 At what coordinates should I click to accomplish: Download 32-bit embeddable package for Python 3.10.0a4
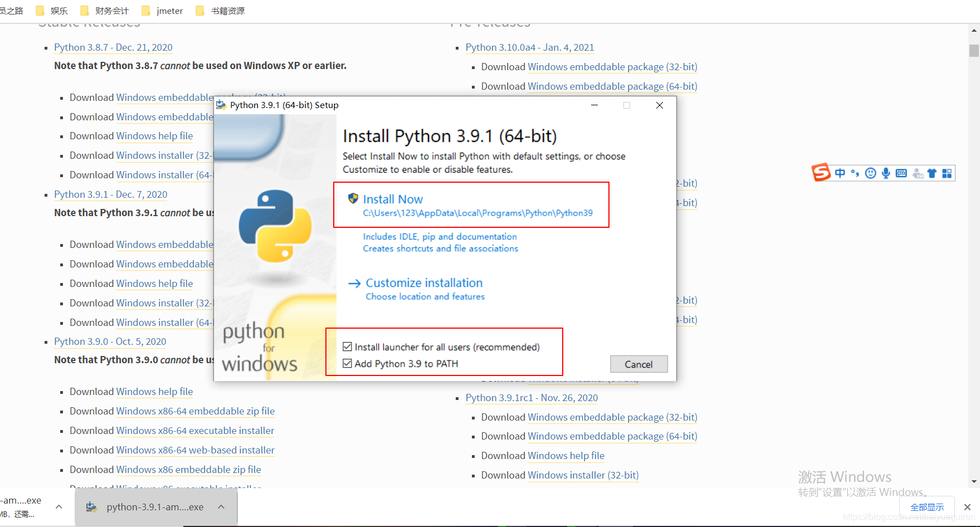pos(612,67)
